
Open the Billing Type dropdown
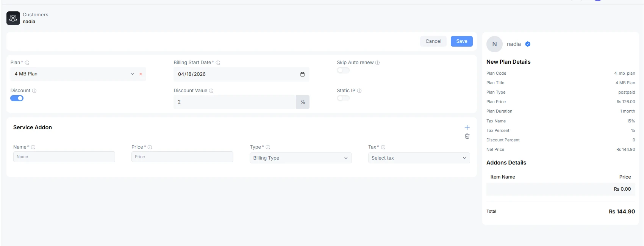tap(301, 158)
